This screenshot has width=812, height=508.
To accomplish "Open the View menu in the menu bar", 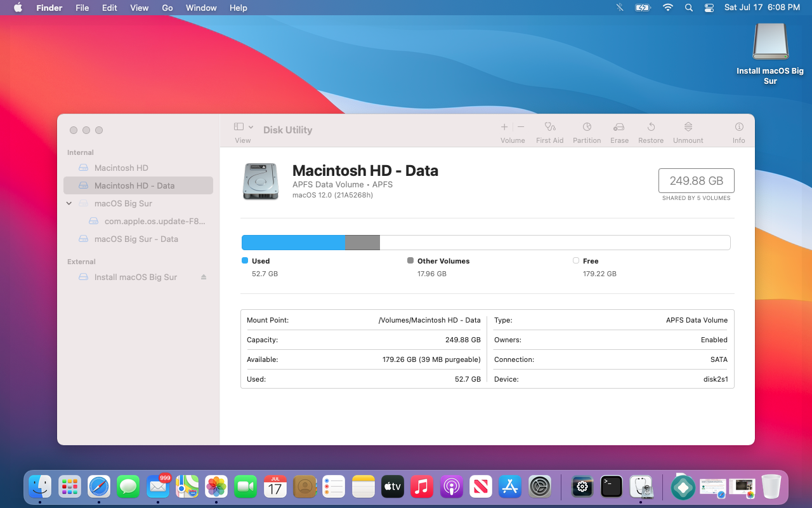I will (x=139, y=8).
